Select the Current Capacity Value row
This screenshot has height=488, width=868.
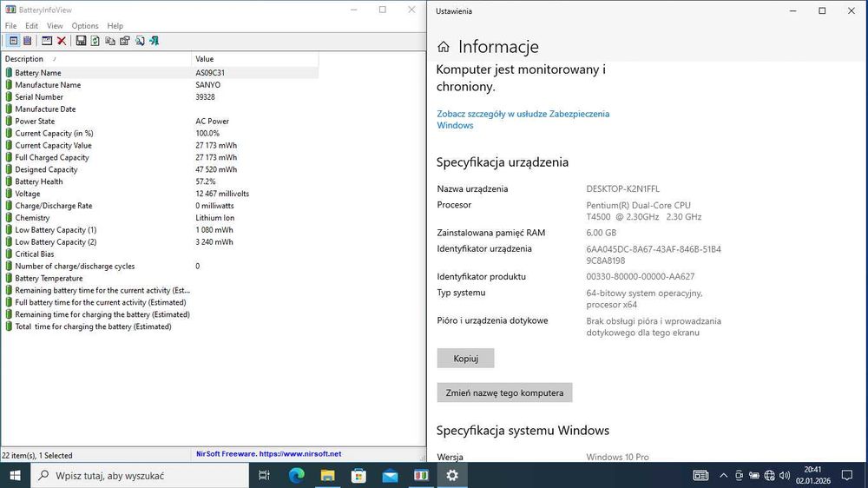pyautogui.click(x=160, y=145)
